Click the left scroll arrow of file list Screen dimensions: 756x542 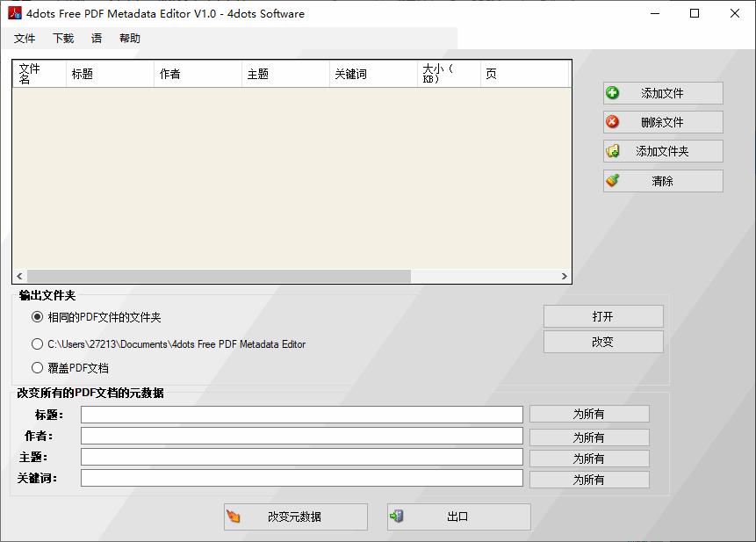point(20,276)
